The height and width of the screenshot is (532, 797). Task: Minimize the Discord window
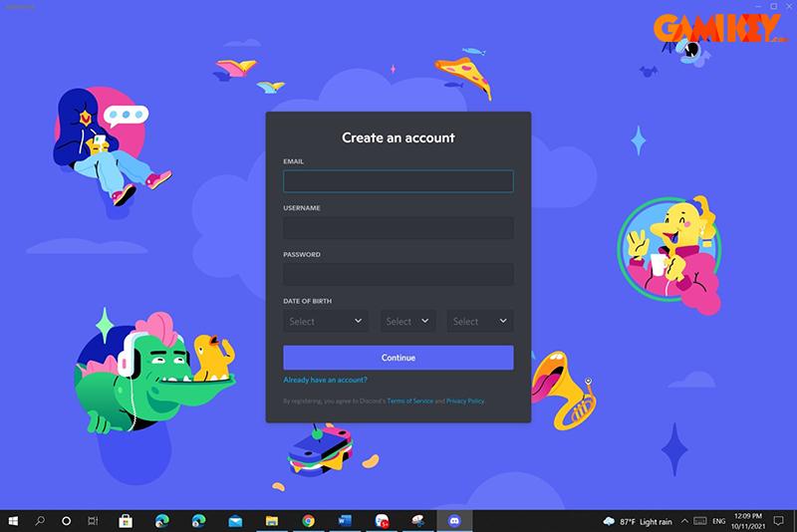pyautogui.click(x=758, y=6)
